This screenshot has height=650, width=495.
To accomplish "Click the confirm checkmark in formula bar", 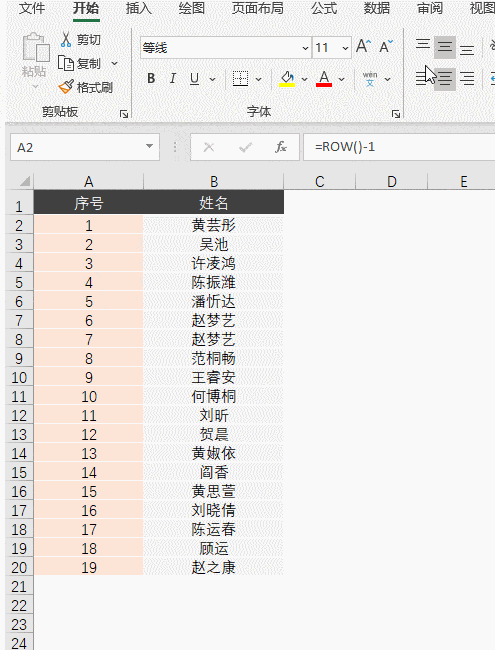I will click(x=245, y=147).
